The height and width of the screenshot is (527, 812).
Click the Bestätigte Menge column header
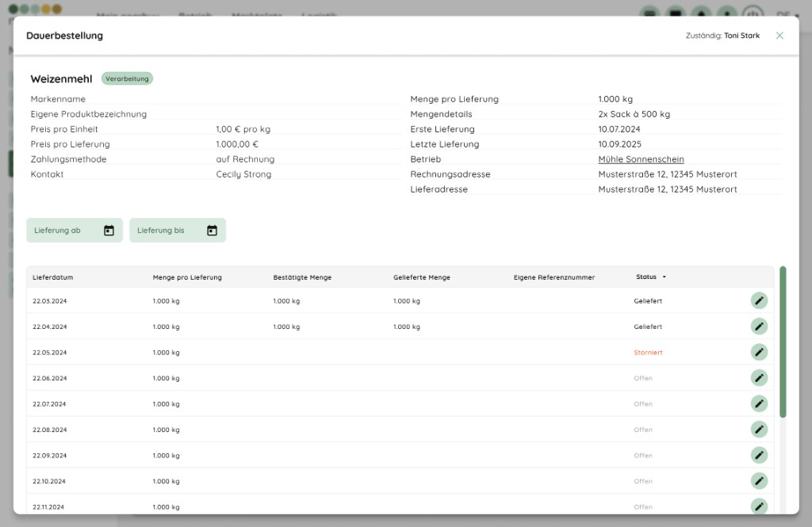click(x=302, y=277)
